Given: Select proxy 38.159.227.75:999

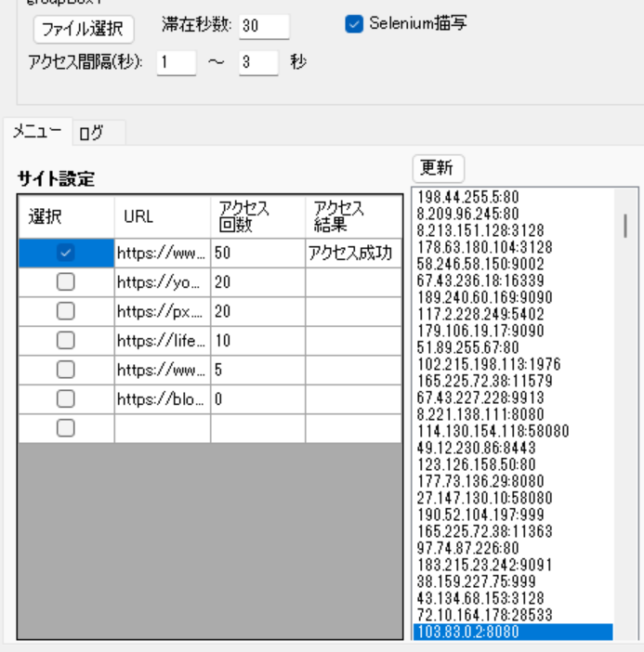Looking at the screenshot, I should [x=513, y=581].
